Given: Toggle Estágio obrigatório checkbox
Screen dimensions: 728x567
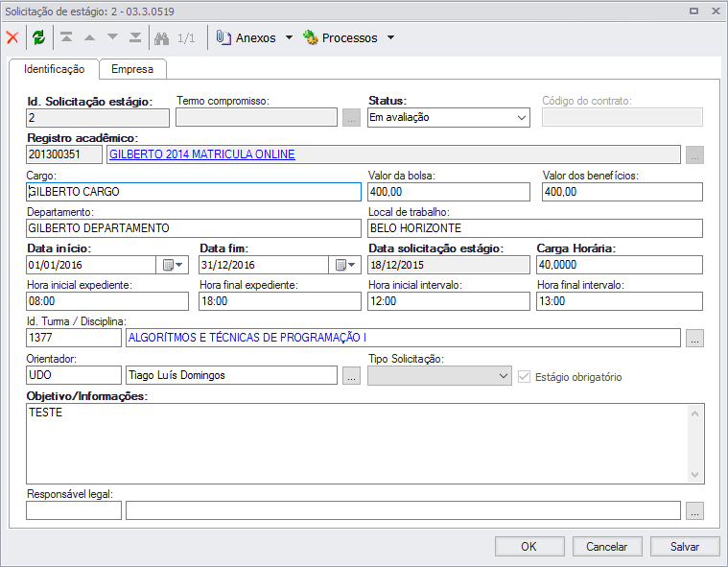Looking at the screenshot, I should pos(524,377).
